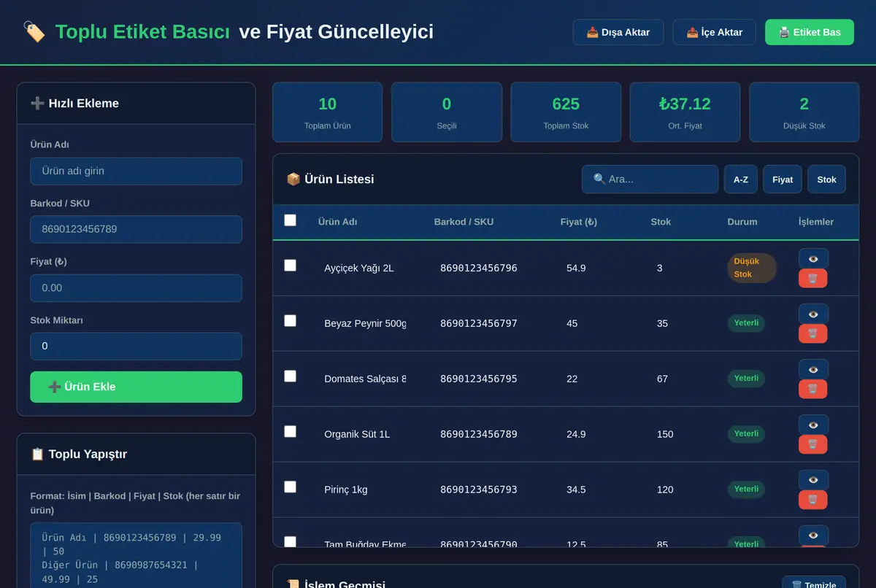Viewport: 876px width, 588px height.
Task: Click the Fiyat (₺) column header
Action: tap(579, 222)
